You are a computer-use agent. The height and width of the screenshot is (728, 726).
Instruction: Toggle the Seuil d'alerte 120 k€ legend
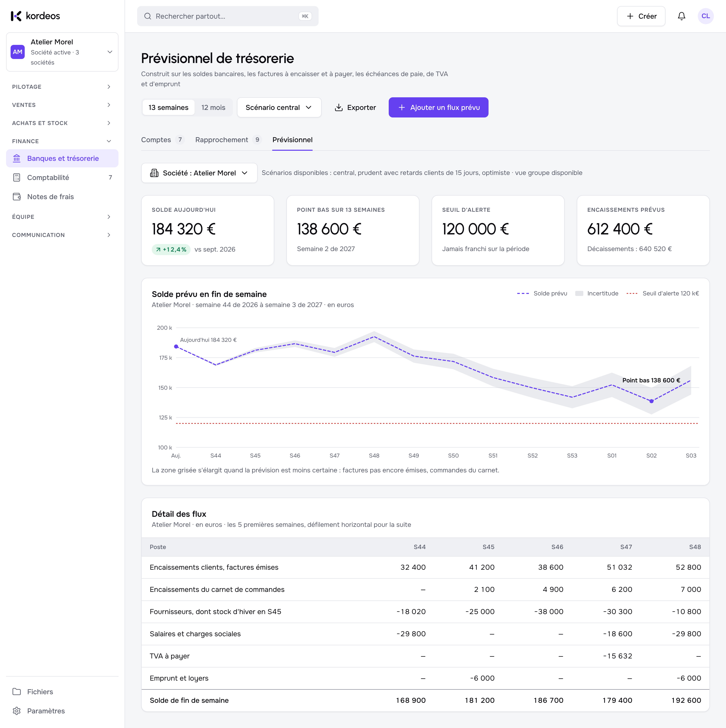point(662,293)
